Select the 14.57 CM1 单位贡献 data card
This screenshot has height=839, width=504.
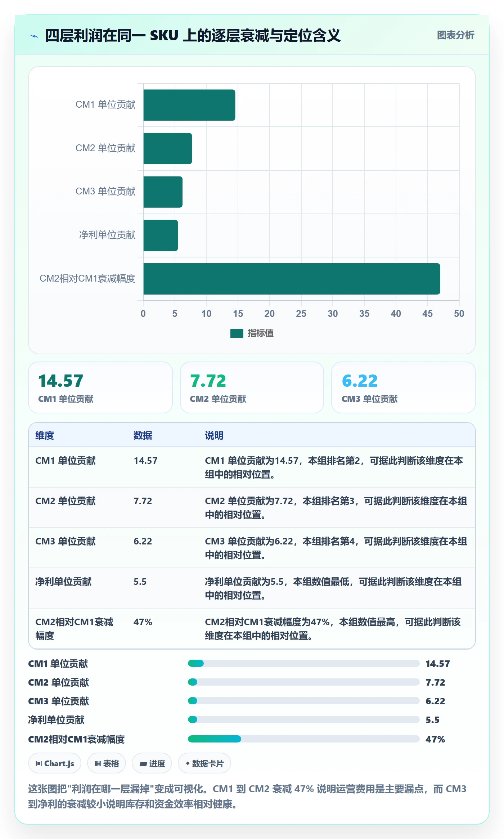[100, 387]
